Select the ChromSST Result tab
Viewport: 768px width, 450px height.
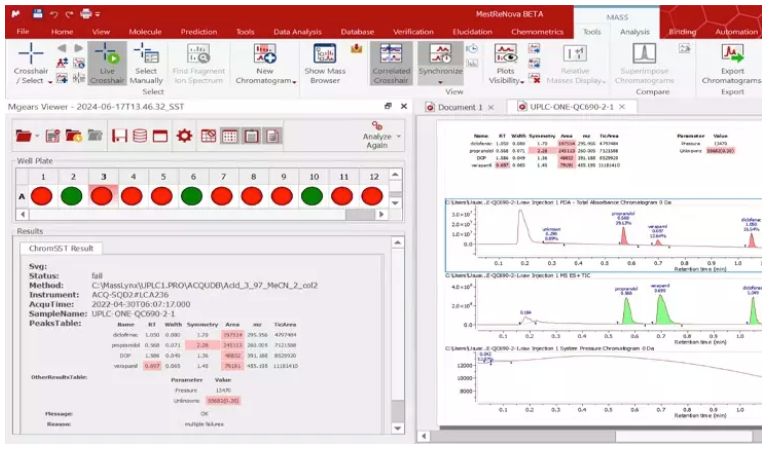click(x=61, y=248)
